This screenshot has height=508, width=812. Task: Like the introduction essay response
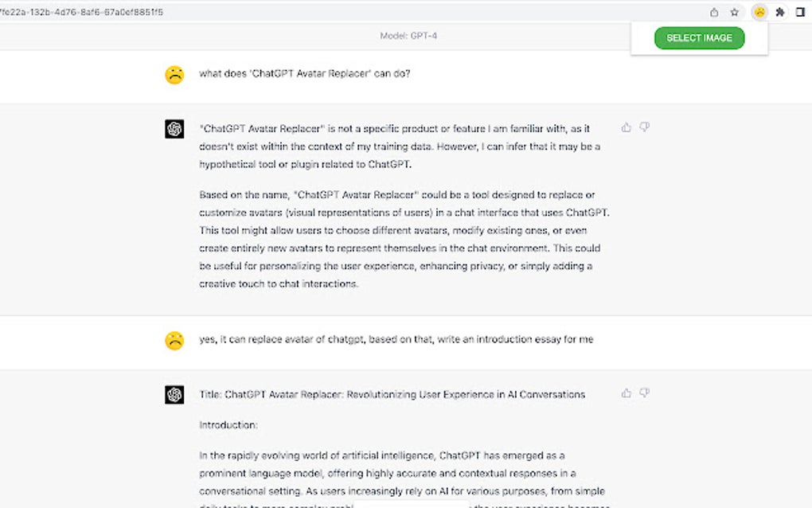point(627,393)
